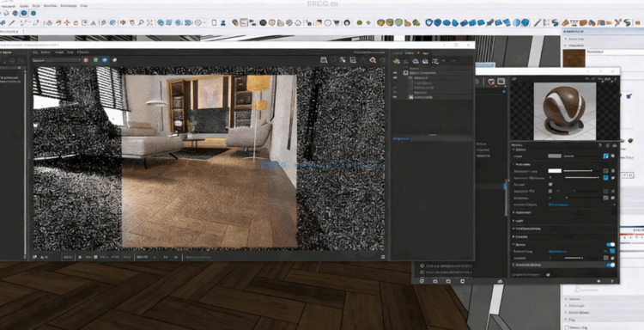The height and width of the screenshot is (330, 644).
Task: Click the teapot-with-badge icon in Asset Editor header
Action: click(491, 82)
